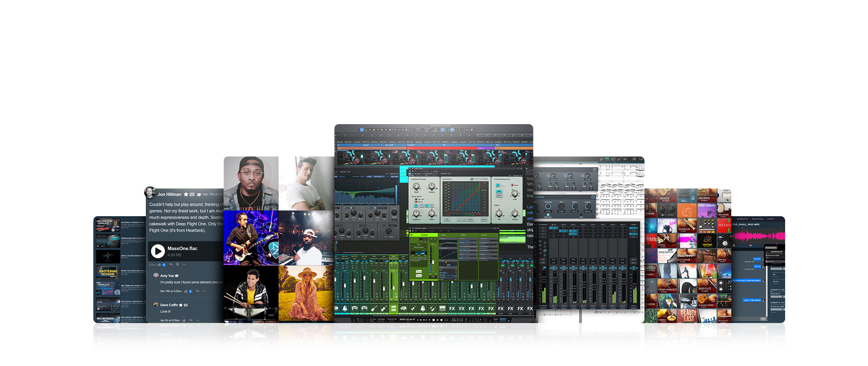Viewport: 868px width, 366px height.
Task: Move the Bus C channel fader
Action: [x=575, y=289]
